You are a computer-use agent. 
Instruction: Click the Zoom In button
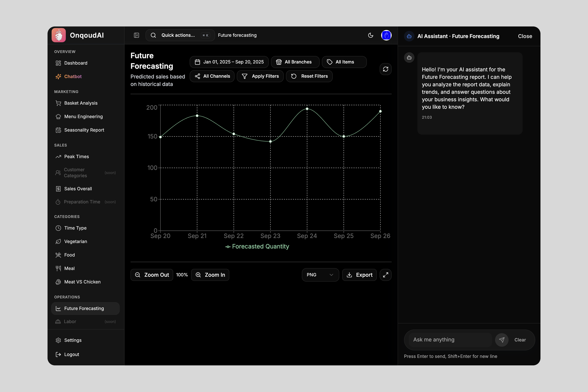210,275
